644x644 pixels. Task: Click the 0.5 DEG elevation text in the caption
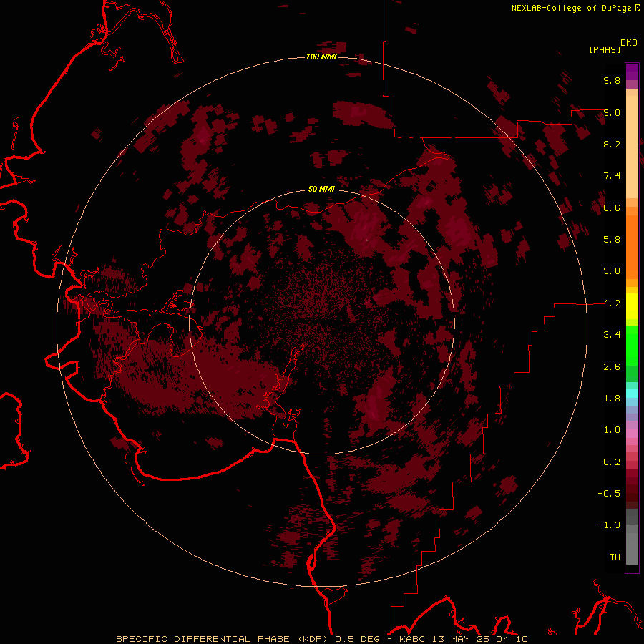[x=358, y=639]
